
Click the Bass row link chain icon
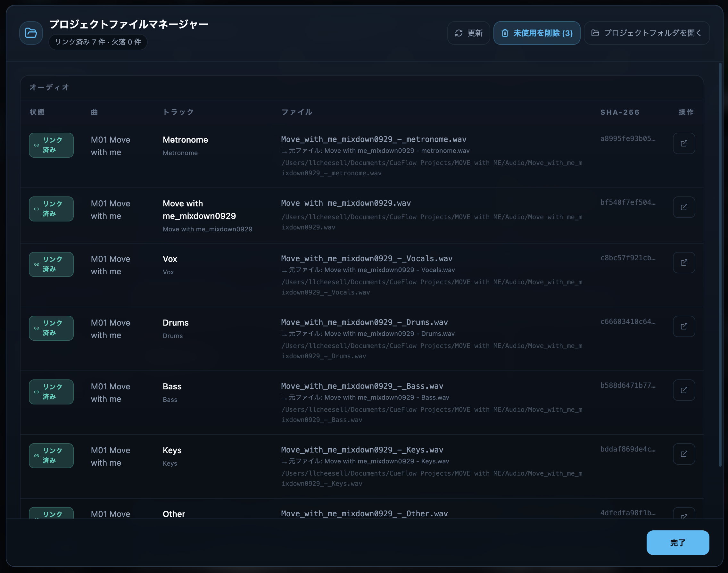click(x=37, y=392)
